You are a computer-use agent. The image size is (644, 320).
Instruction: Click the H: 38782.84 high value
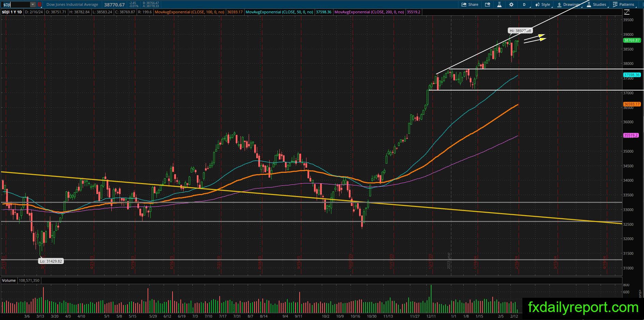point(79,12)
